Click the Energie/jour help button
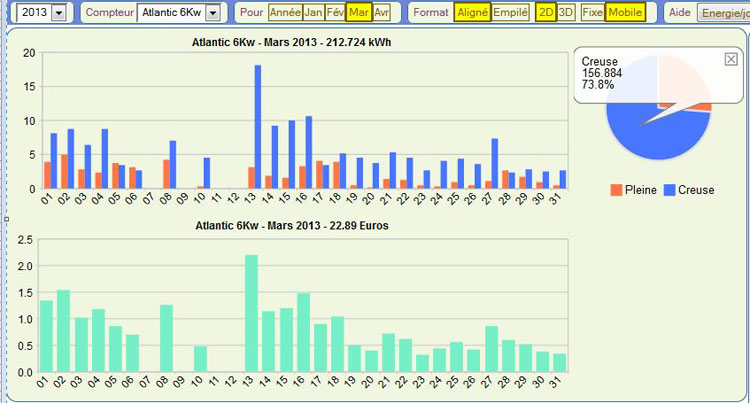 coord(722,13)
